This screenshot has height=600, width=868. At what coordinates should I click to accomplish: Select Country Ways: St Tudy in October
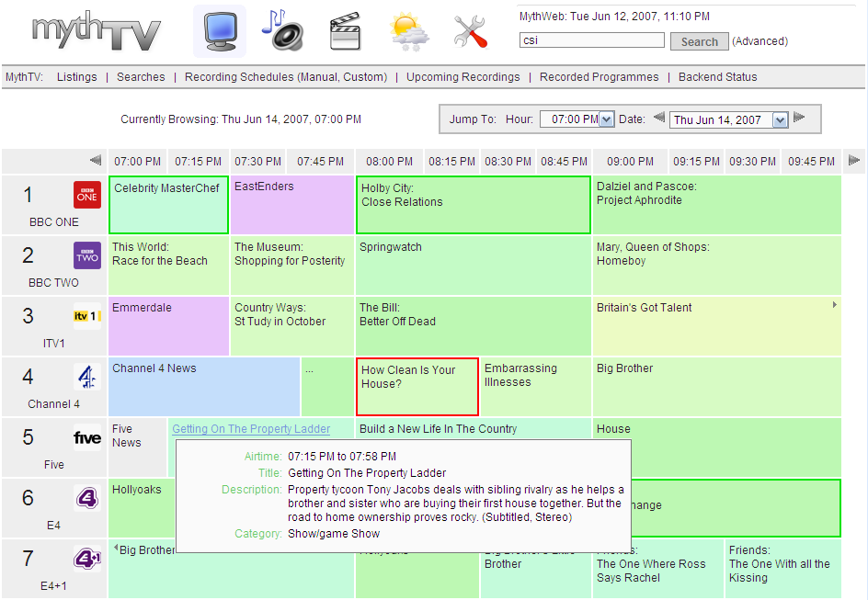[291, 326]
